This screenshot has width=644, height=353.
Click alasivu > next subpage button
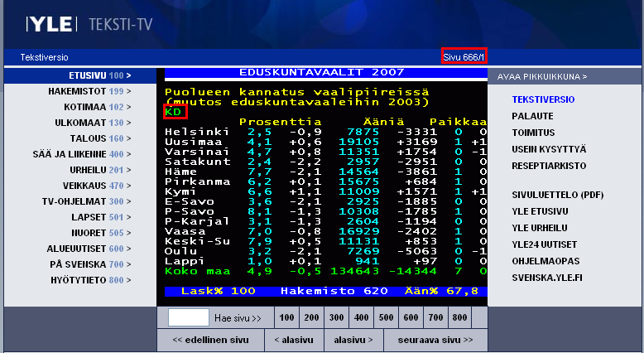(353, 340)
